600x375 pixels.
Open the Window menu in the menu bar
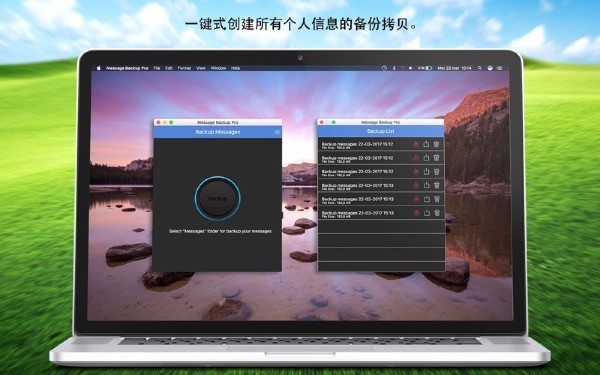tap(218, 68)
